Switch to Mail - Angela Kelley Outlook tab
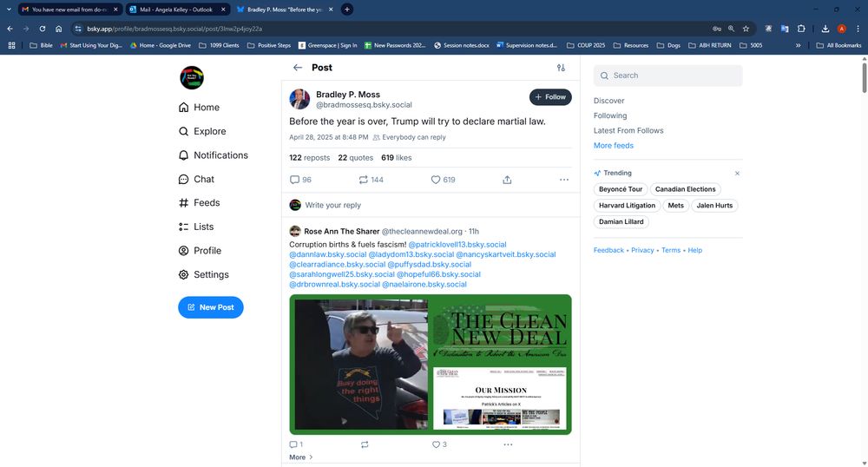 177,10
